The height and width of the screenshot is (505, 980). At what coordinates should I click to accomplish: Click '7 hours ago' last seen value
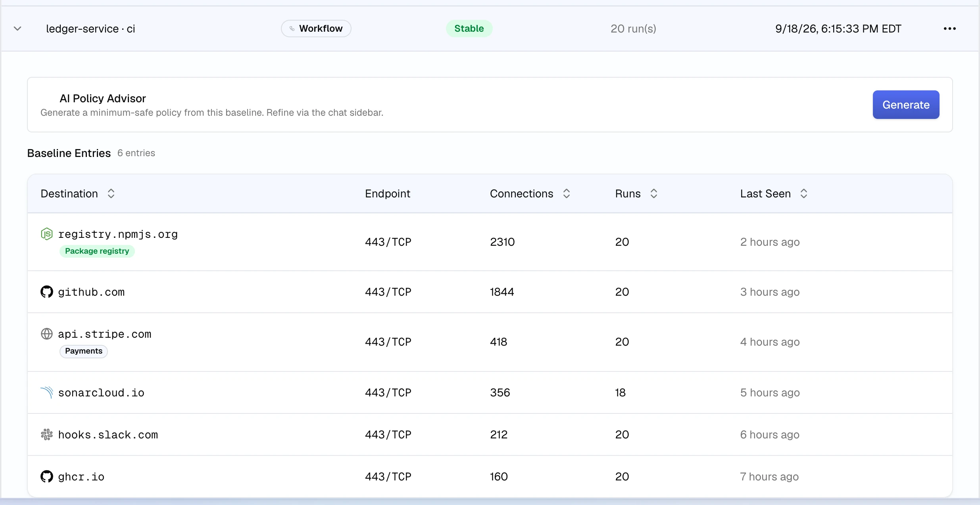769,476
